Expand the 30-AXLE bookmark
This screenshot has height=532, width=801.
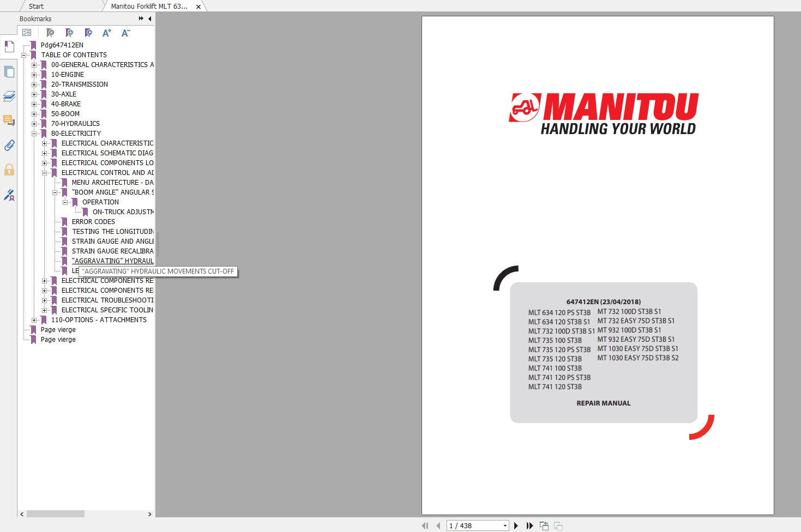tap(34, 94)
